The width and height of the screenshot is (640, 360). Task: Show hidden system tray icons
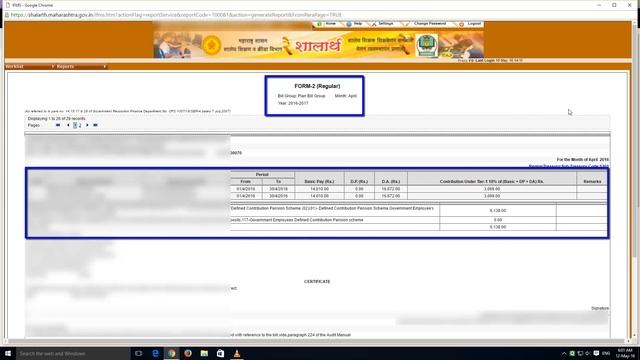click(564, 353)
